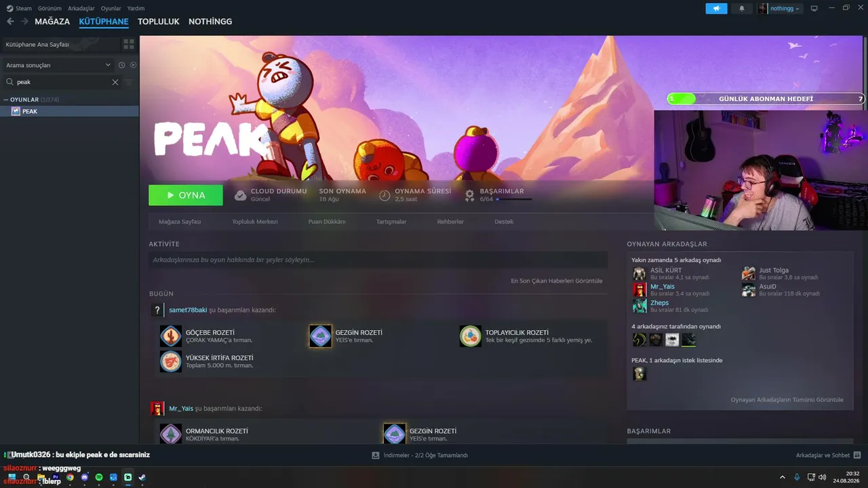
Task: Open Zheps's friend avatar
Action: tap(639, 306)
